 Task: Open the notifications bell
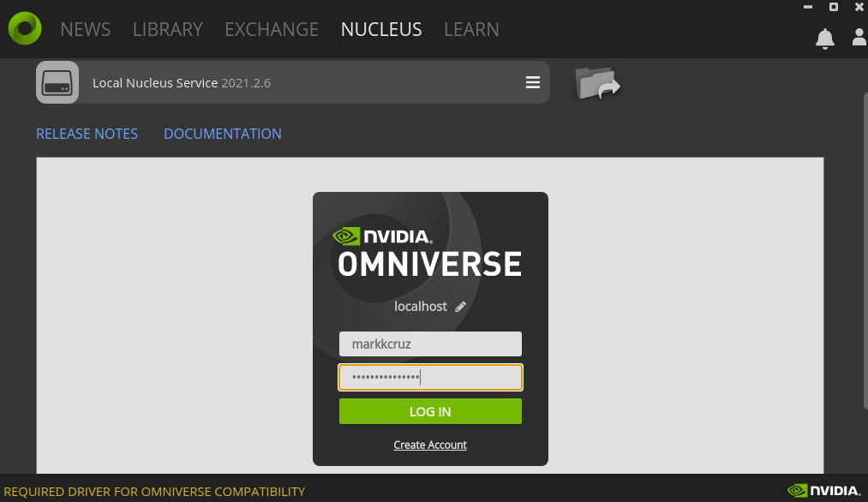825,39
